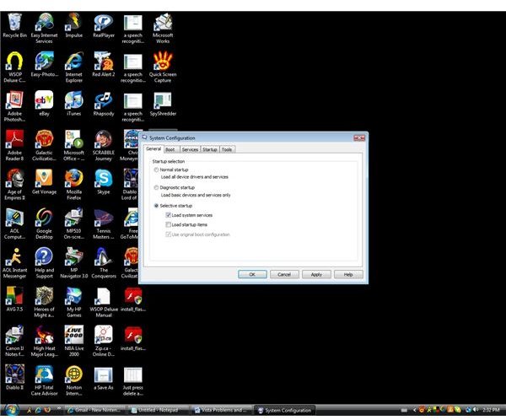The height and width of the screenshot is (420, 506).
Task: Switch to Vista Problems taskbar window
Action: click(222, 411)
